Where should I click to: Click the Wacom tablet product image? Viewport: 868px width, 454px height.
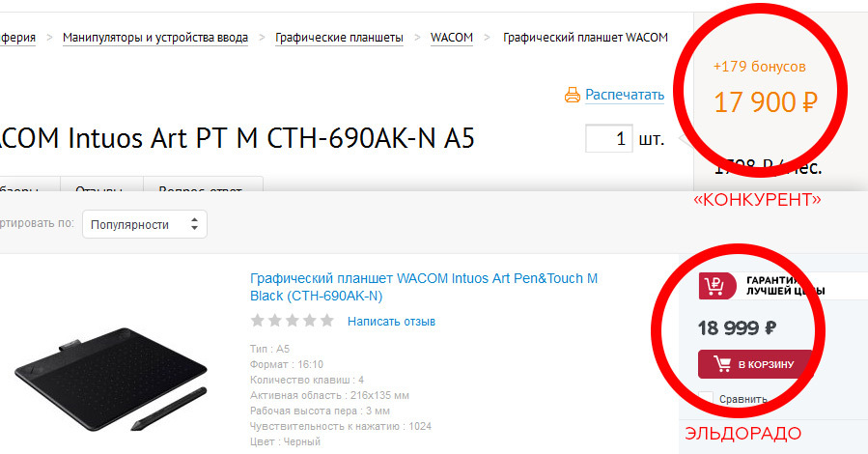pyautogui.click(x=112, y=378)
